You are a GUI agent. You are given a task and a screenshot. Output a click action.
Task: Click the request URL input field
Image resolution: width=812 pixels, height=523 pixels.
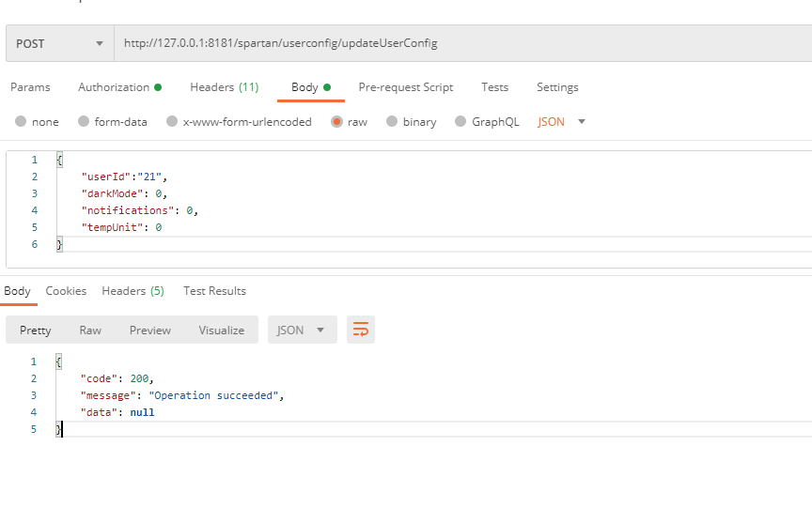pos(461,43)
